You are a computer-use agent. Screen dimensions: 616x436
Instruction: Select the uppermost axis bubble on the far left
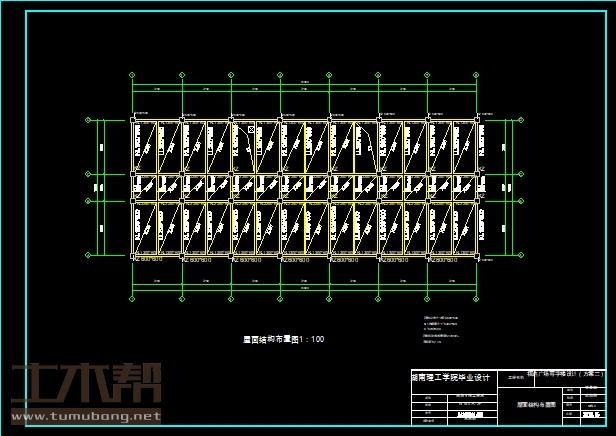[x=89, y=121]
